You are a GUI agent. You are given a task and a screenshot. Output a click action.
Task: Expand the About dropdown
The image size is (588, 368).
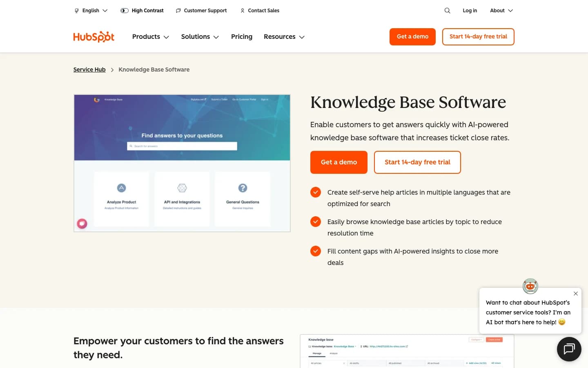point(501,11)
